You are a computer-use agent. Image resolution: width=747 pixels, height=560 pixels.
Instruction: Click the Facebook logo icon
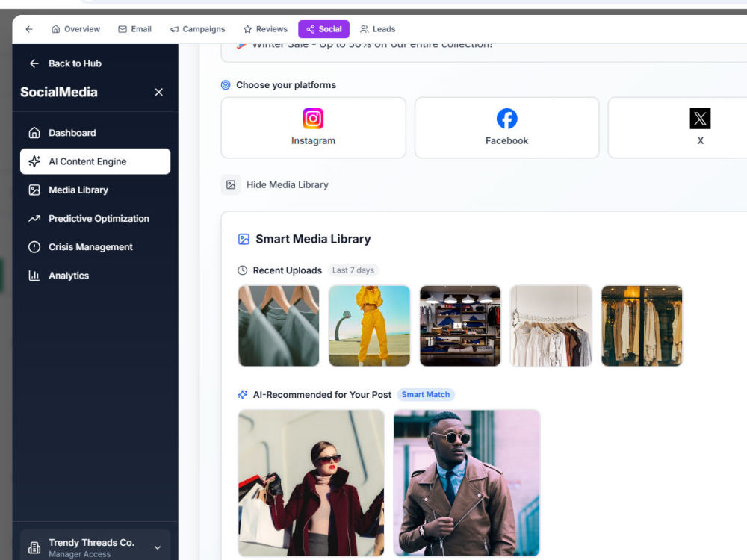[x=507, y=119]
